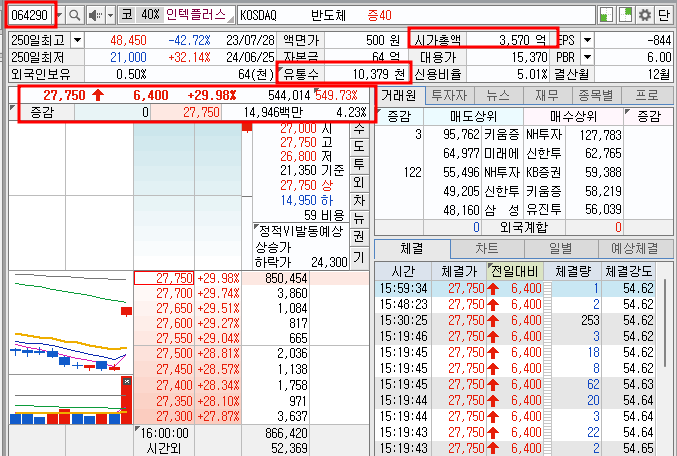Click the '도' vertical side button
The height and width of the screenshot is (456, 677).
tap(359, 146)
